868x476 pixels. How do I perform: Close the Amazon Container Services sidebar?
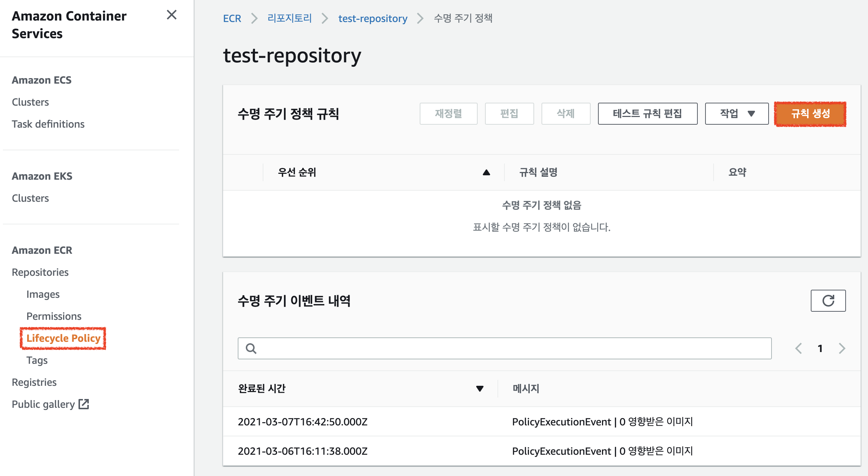(x=171, y=15)
